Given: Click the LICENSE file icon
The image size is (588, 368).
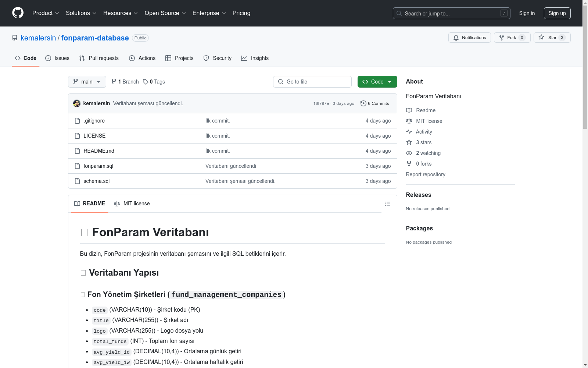Looking at the screenshot, I should point(77,136).
